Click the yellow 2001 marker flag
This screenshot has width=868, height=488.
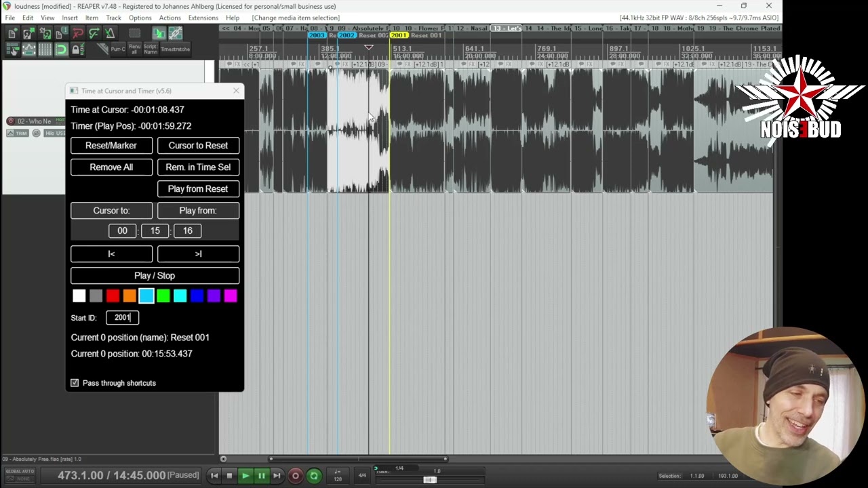(399, 35)
